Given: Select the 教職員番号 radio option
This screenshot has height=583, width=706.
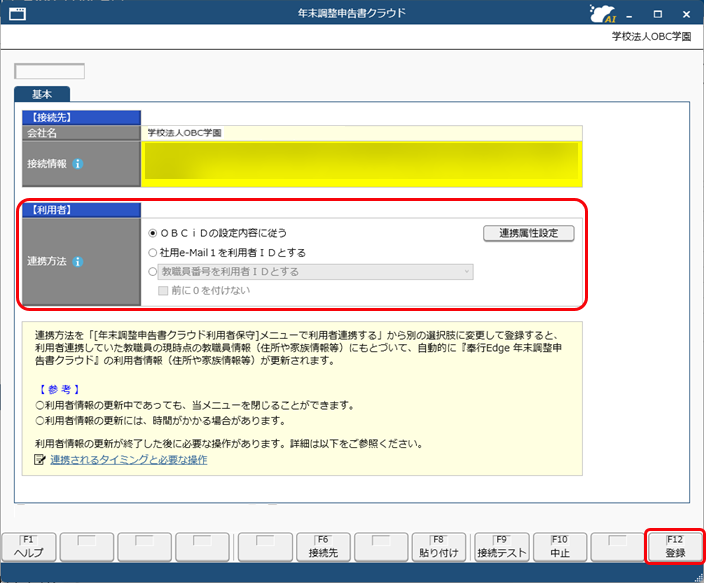Looking at the screenshot, I should pyautogui.click(x=153, y=271).
